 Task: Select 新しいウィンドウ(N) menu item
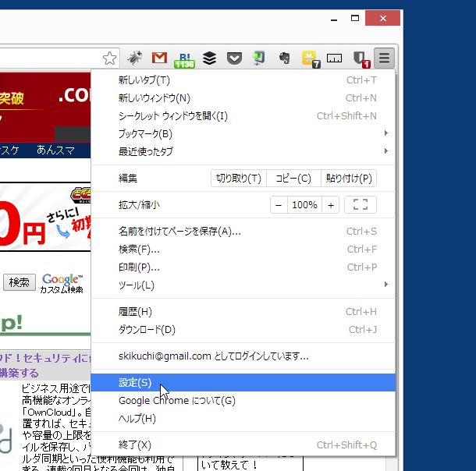tap(243, 98)
